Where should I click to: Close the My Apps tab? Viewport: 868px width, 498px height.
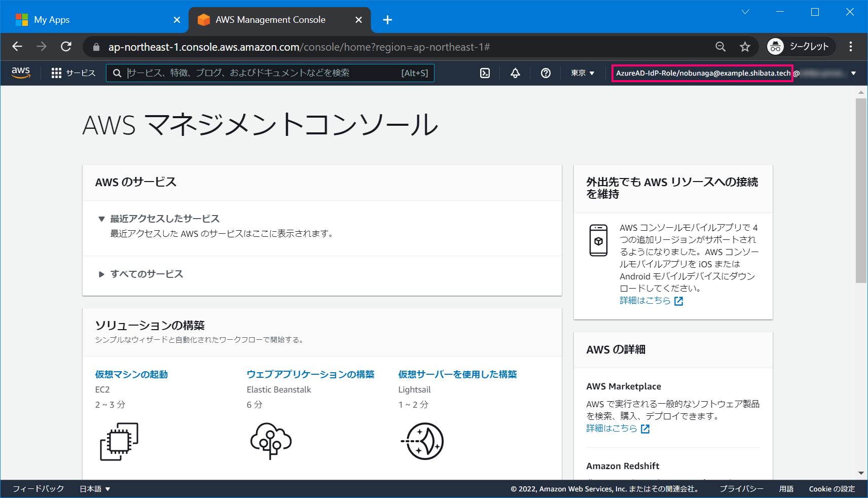176,20
